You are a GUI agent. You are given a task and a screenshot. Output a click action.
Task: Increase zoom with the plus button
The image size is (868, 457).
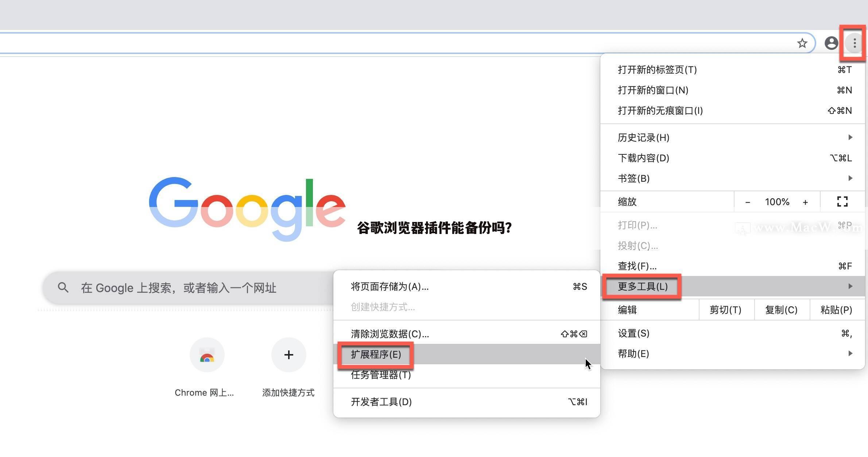coord(805,202)
